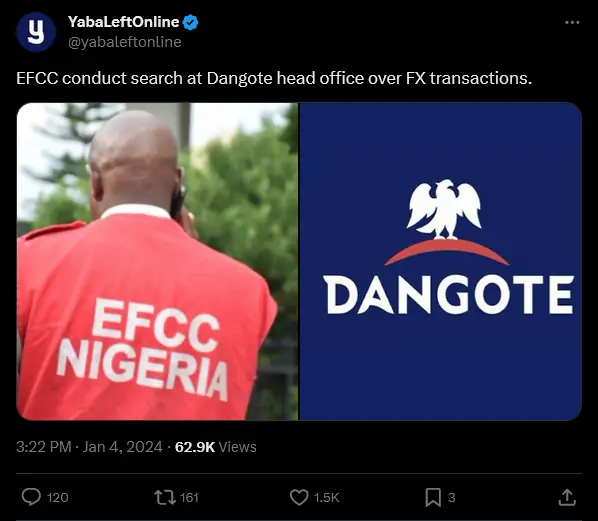Click the reply speech bubble icon
598x521 pixels.
31,497
